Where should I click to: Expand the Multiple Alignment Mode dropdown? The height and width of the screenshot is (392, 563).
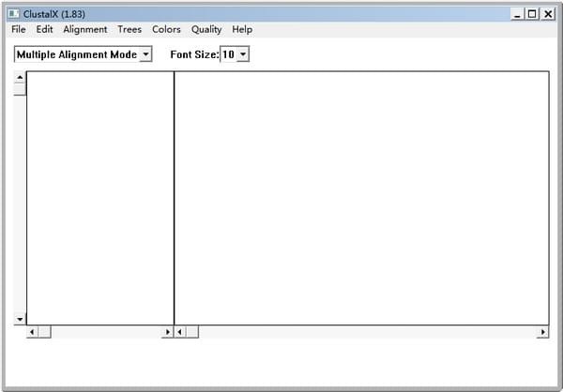pos(145,54)
